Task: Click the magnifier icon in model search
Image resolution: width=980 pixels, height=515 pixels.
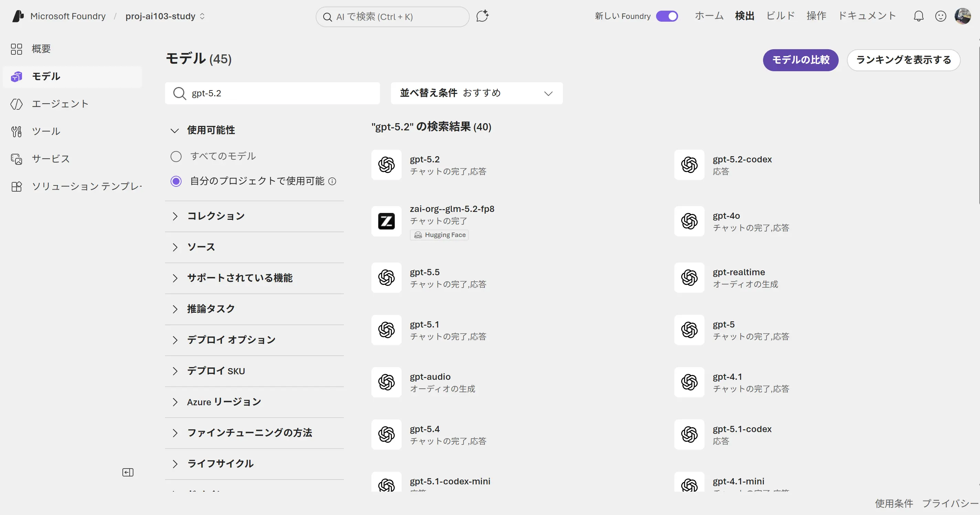Action: click(179, 93)
